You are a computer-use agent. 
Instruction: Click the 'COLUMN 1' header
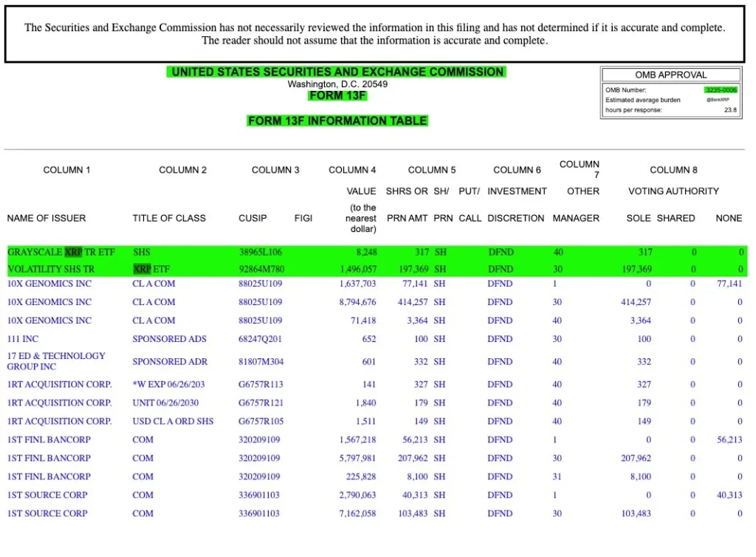click(x=66, y=170)
